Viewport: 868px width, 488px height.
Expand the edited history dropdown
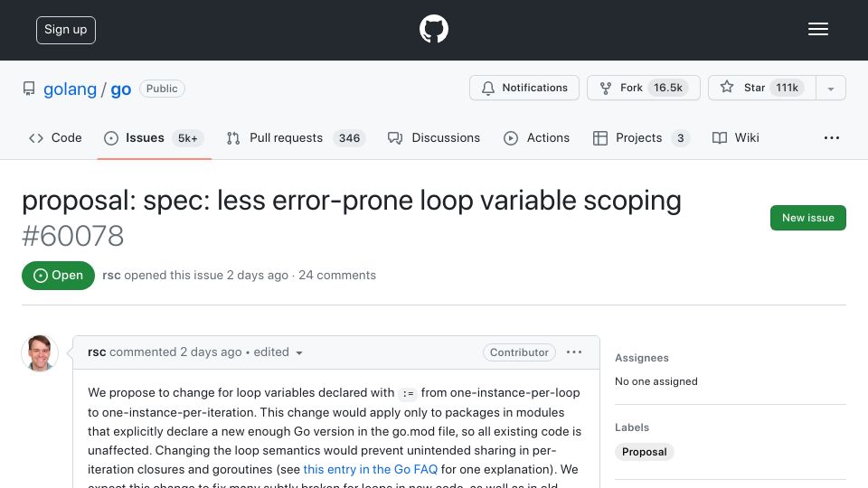click(278, 352)
